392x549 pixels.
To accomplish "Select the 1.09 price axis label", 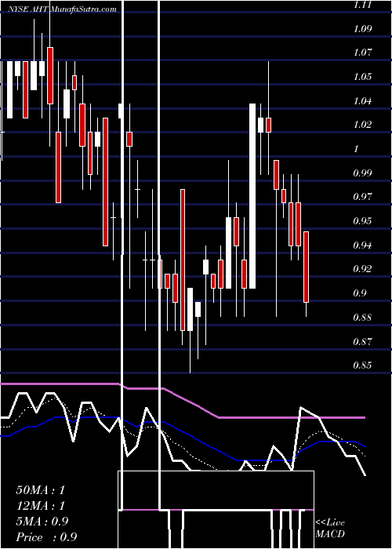I will [x=362, y=29].
